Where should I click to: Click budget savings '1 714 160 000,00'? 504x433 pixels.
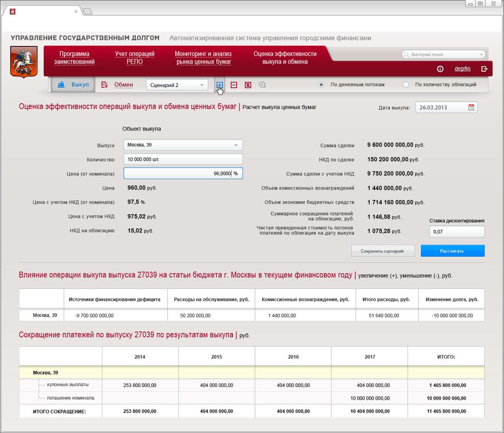[390, 202]
